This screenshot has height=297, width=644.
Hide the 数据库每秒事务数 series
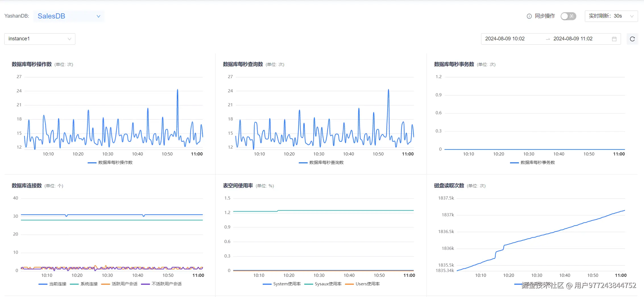pos(533,163)
